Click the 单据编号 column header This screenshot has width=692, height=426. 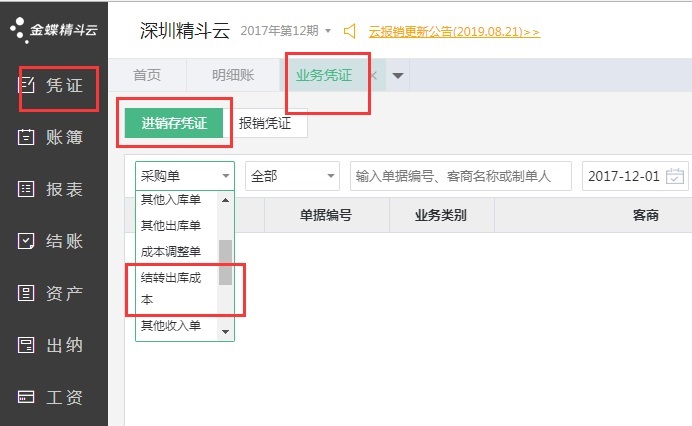[327, 215]
